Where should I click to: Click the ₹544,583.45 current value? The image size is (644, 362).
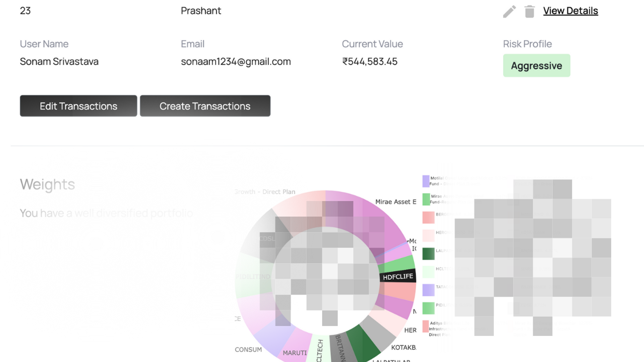click(370, 62)
